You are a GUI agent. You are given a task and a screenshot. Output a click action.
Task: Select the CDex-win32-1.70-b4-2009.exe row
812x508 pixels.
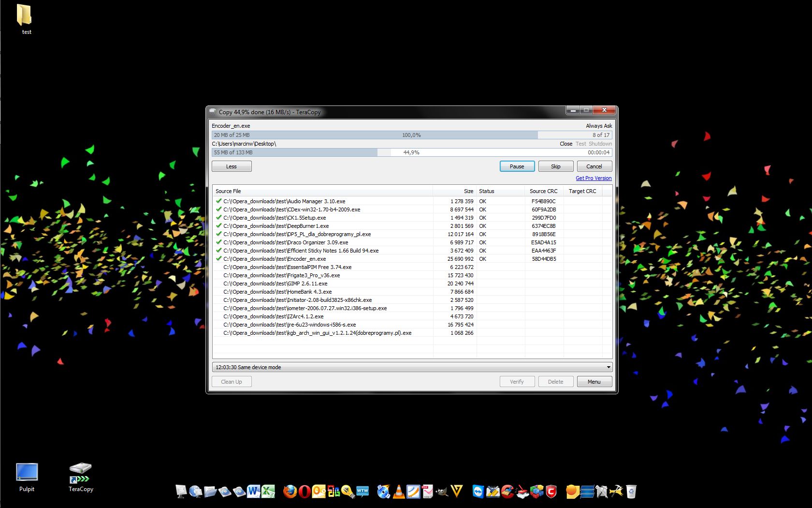click(x=412, y=209)
